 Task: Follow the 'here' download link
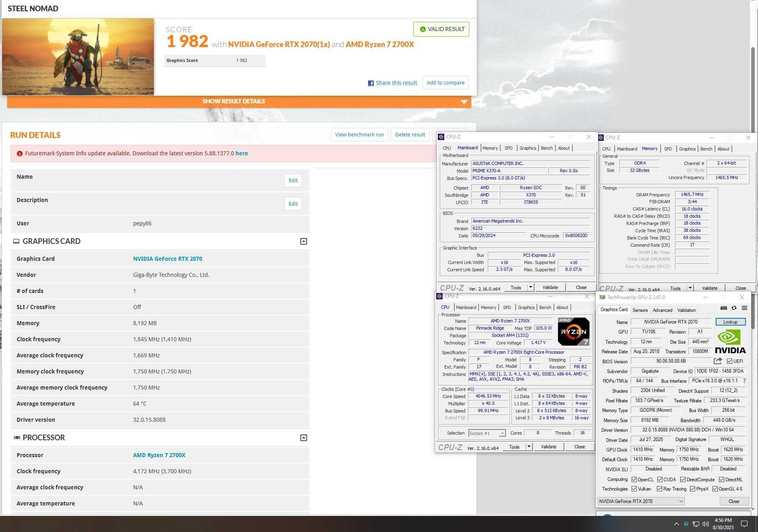point(242,153)
